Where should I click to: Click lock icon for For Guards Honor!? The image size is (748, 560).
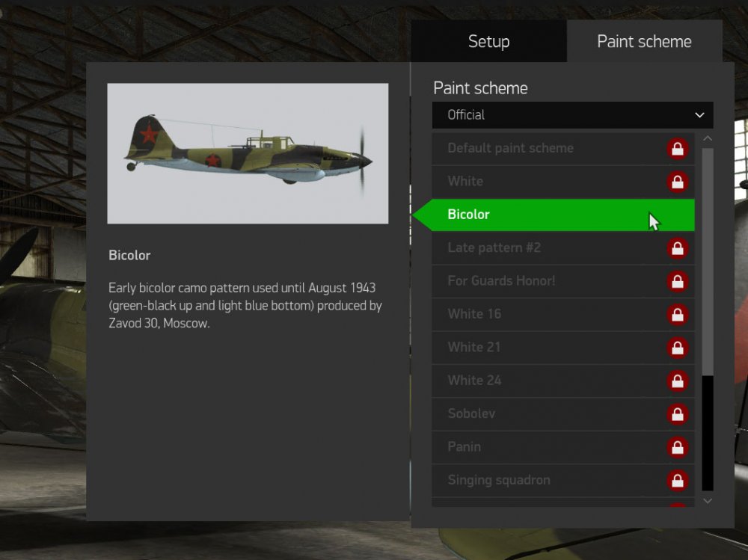point(678,281)
